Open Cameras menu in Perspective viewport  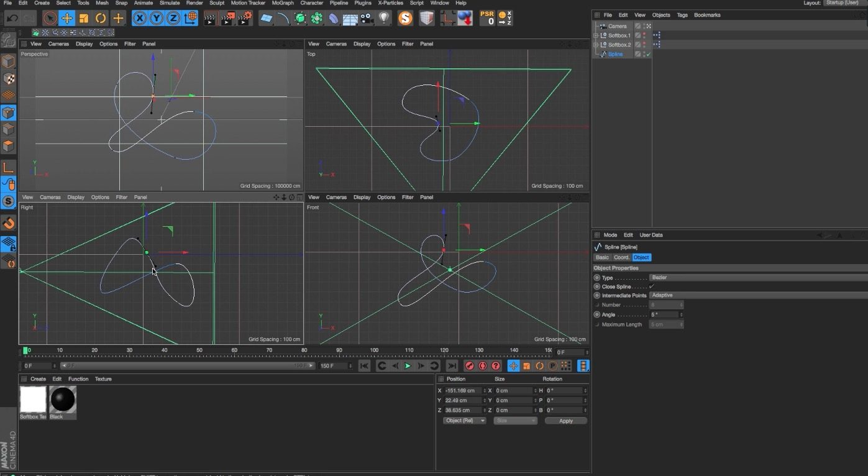coord(58,44)
